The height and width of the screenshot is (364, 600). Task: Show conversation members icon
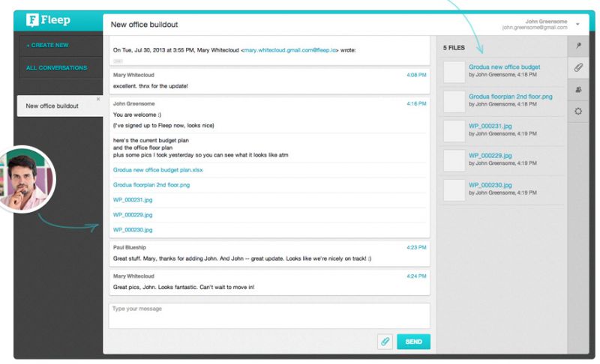click(x=578, y=89)
